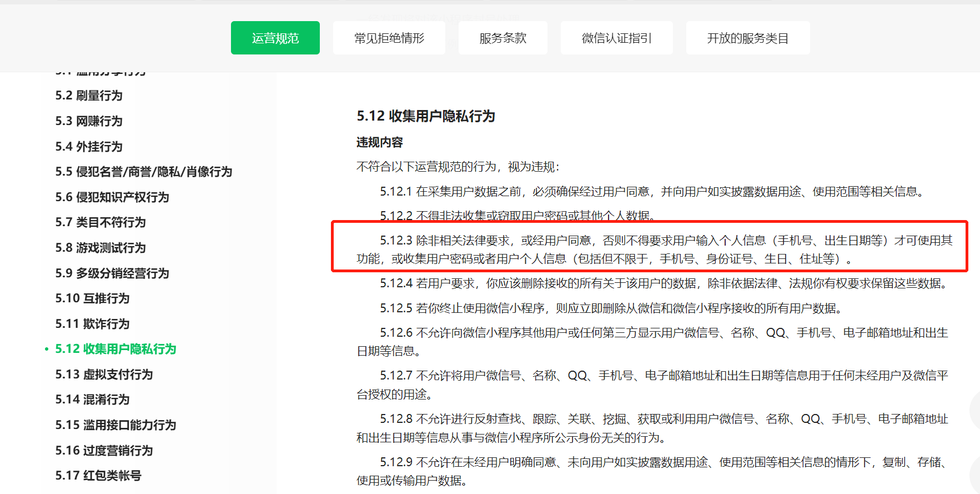Screen dimensions: 980x494
Task: Select the highlighted 5.12 收集用户隐私行为 item
Action: pos(115,349)
